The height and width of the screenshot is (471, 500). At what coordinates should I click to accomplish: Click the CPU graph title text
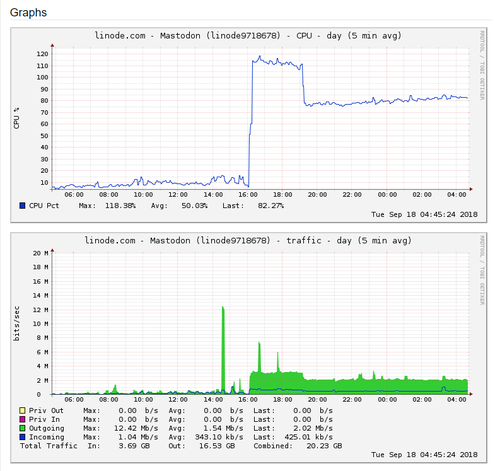(x=248, y=35)
